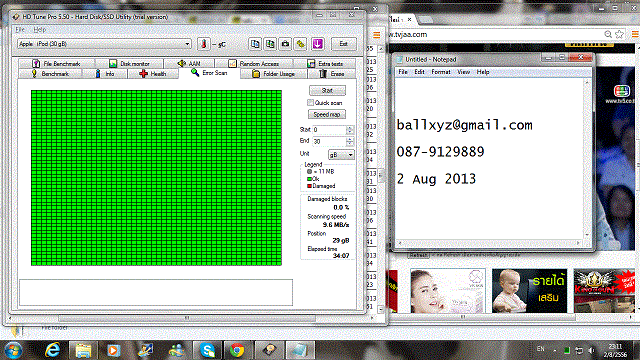Click the purple download arrow icon
Screen dimensions: 640x360
click(x=318, y=44)
